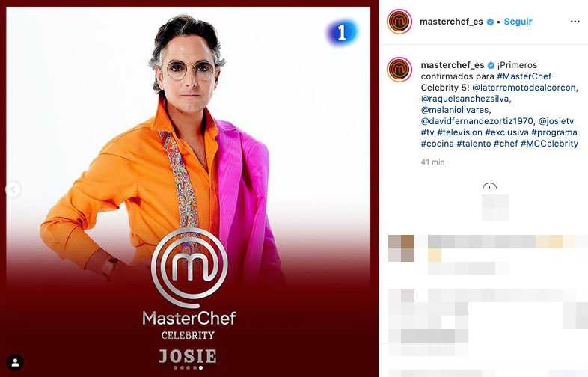Image resolution: width=588 pixels, height=377 pixels.
Task: Click the verified badge next to masterchef_es header
Action: [490, 22]
